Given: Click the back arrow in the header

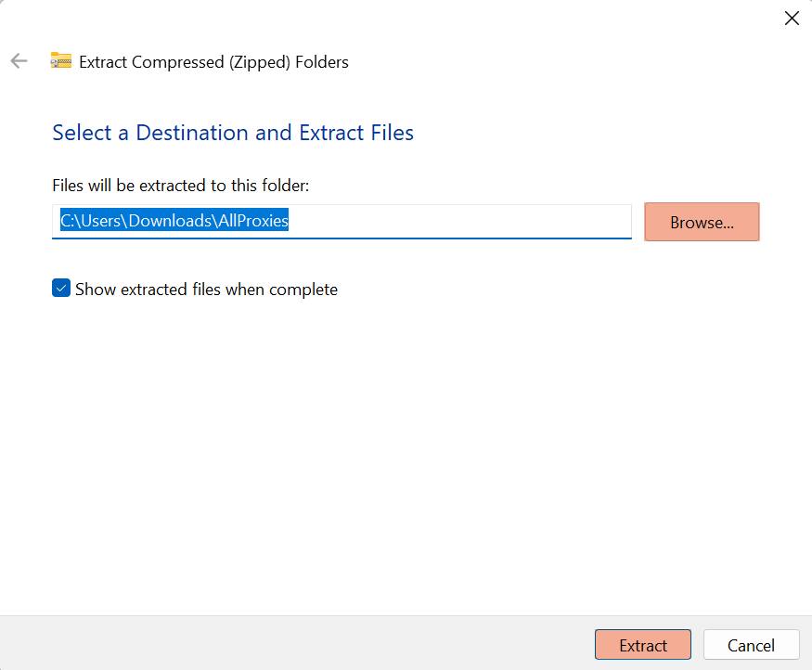Looking at the screenshot, I should pyautogui.click(x=19, y=61).
